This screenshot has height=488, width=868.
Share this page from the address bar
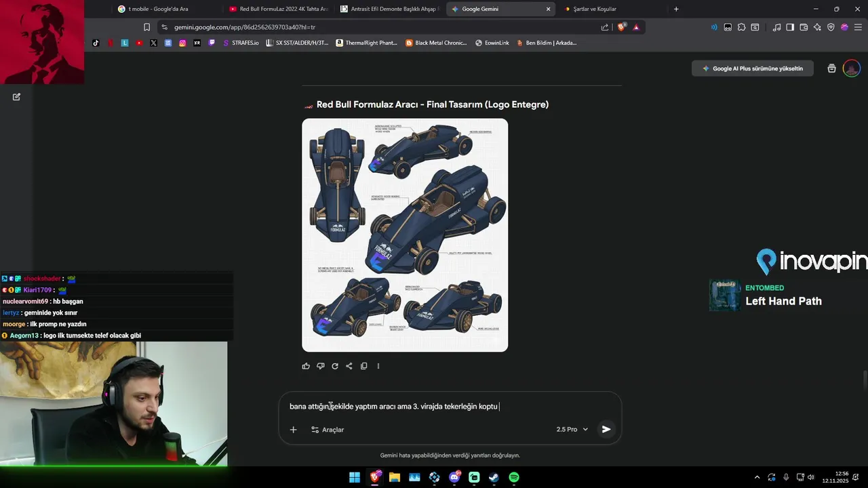coord(605,27)
